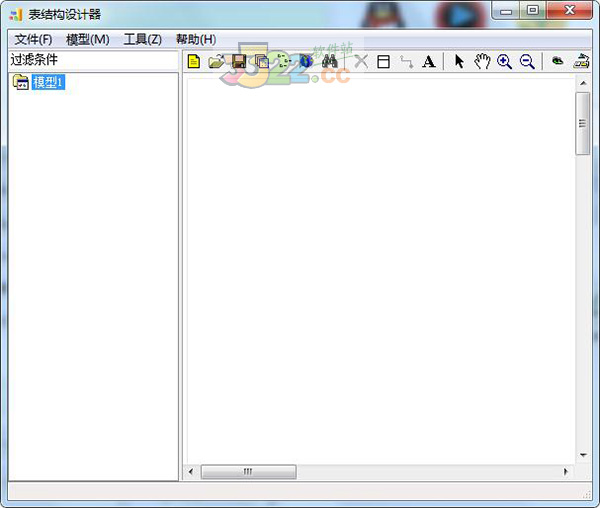Close the 表结构设计器 window
This screenshot has width=600, height=508.
pos(570,10)
